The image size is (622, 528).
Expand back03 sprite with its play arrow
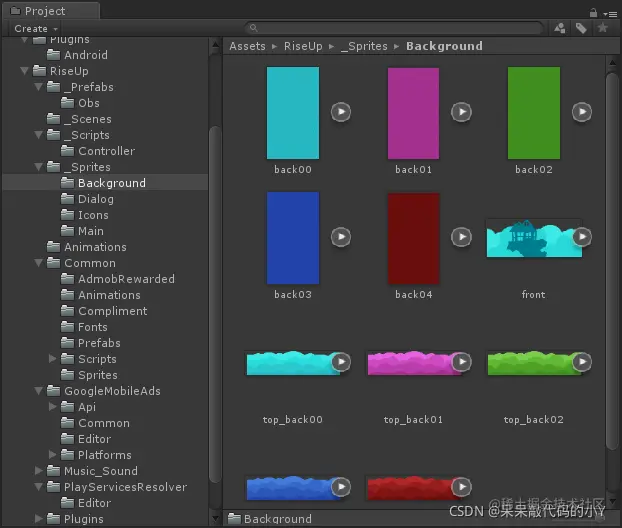341,237
